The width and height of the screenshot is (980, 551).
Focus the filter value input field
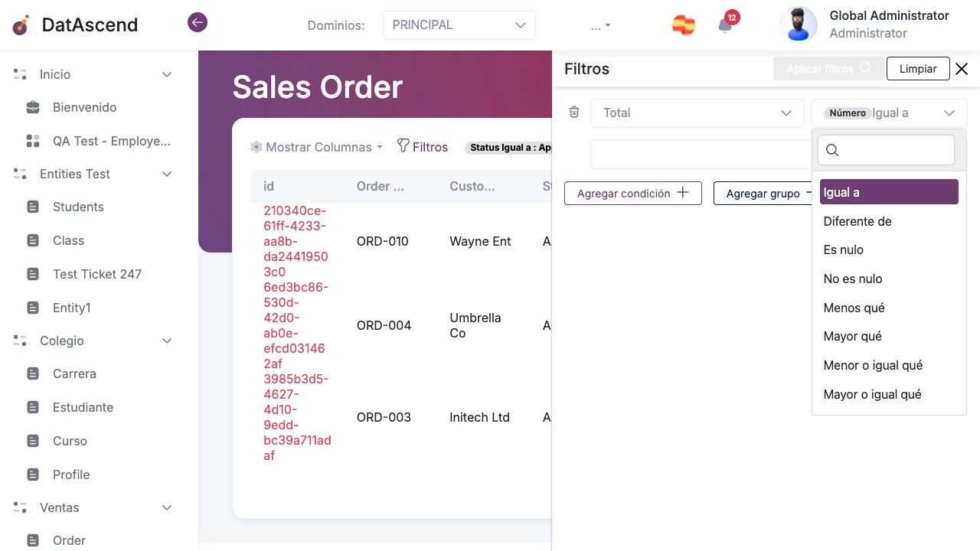[x=701, y=155]
